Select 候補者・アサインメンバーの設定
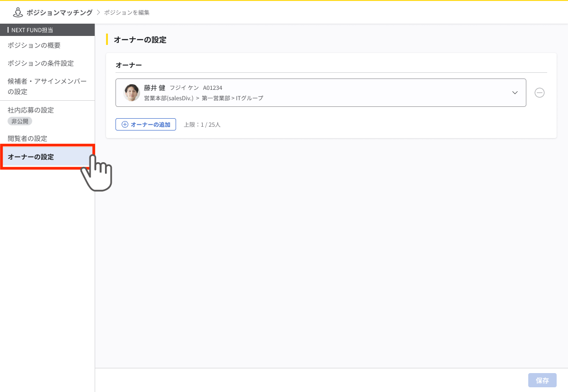This screenshot has width=568, height=392. tap(45, 86)
